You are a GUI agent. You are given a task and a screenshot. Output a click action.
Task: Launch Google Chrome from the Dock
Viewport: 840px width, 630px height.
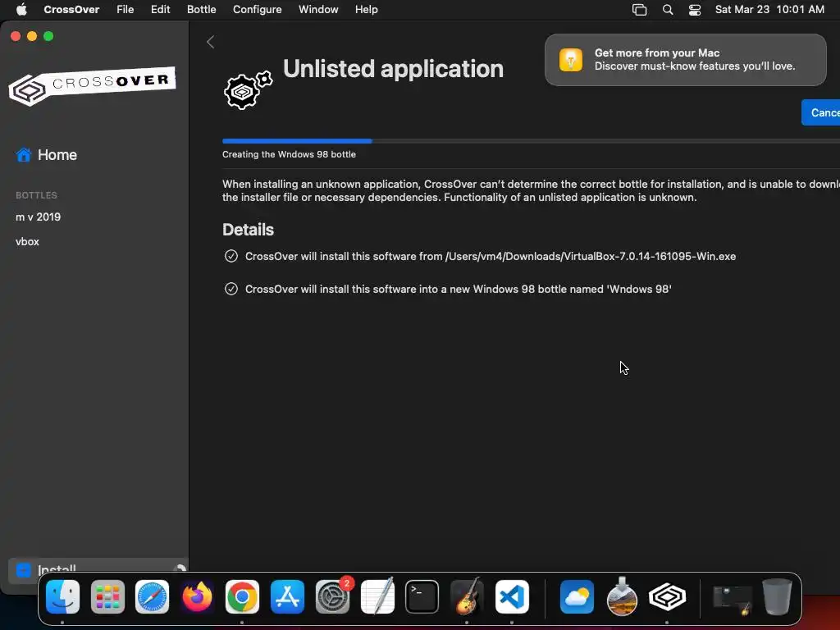coord(242,597)
